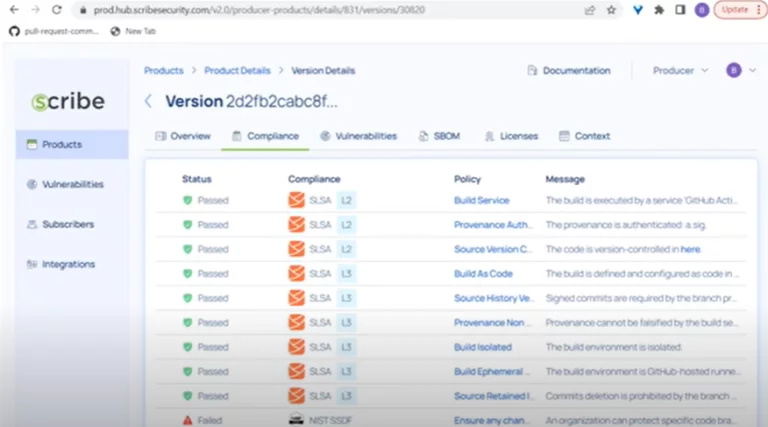
Task: Click the Passed shield in Provenance Non row
Action: [188, 323]
